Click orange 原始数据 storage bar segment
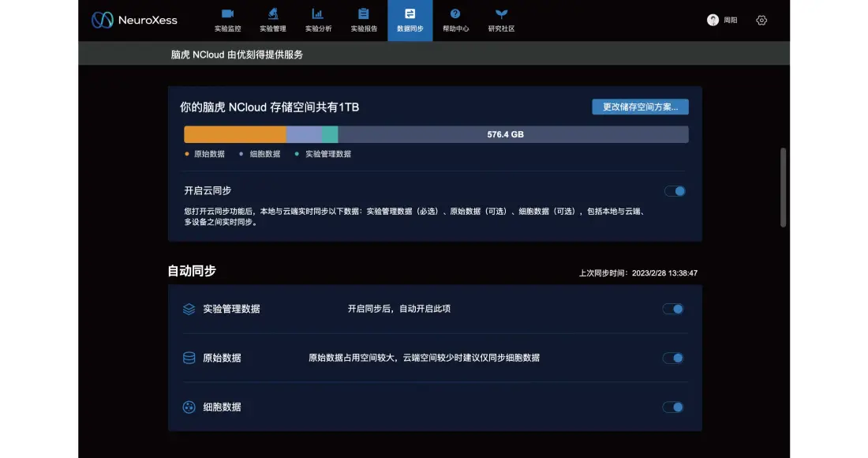Viewport: 868px width, 458px height. click(x=234, y=134)
